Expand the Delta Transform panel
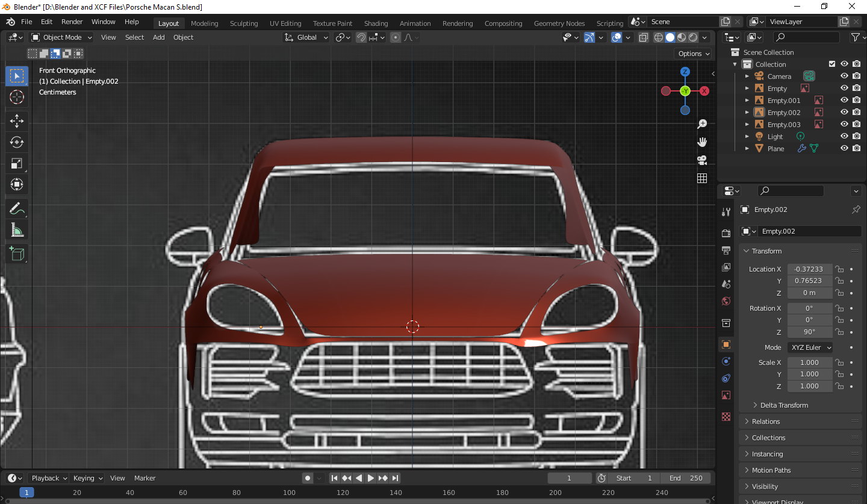The width and height of the screenshot is (867, 504). 785,405
